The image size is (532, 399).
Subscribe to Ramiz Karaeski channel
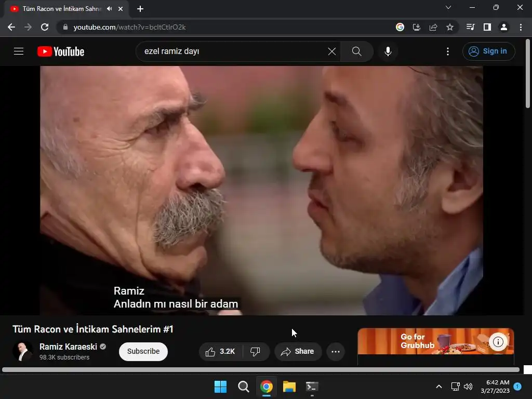coord(143,352)
